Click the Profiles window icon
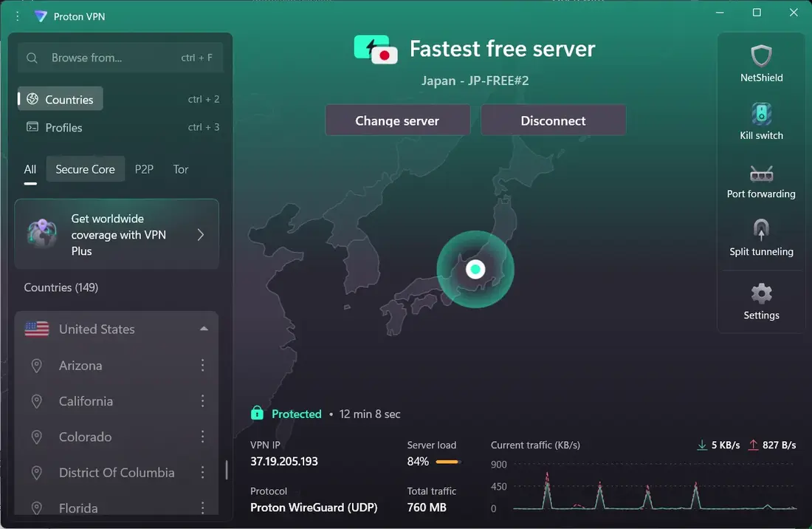Image resolution: width=812 pixels, height=529 pixels. pos(32,127)
